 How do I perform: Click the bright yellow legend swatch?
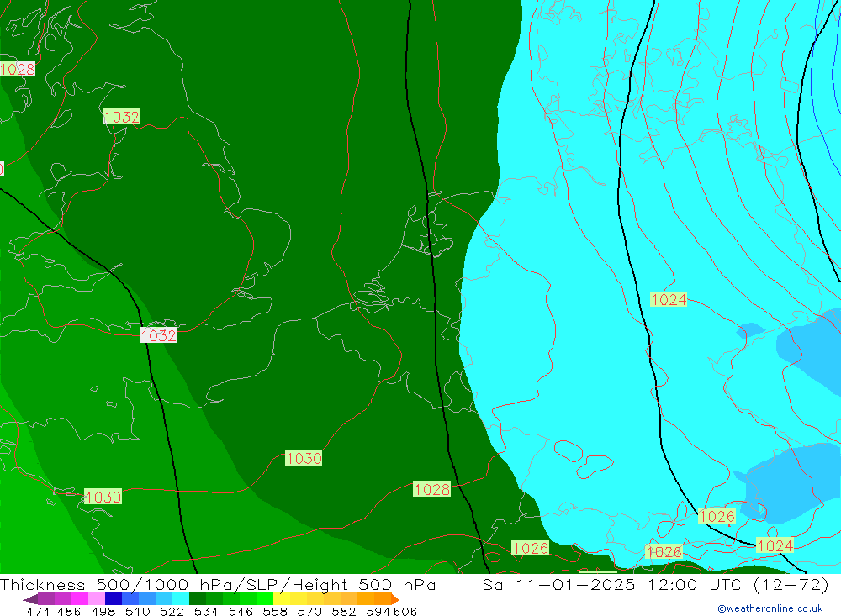pos(282,599)
